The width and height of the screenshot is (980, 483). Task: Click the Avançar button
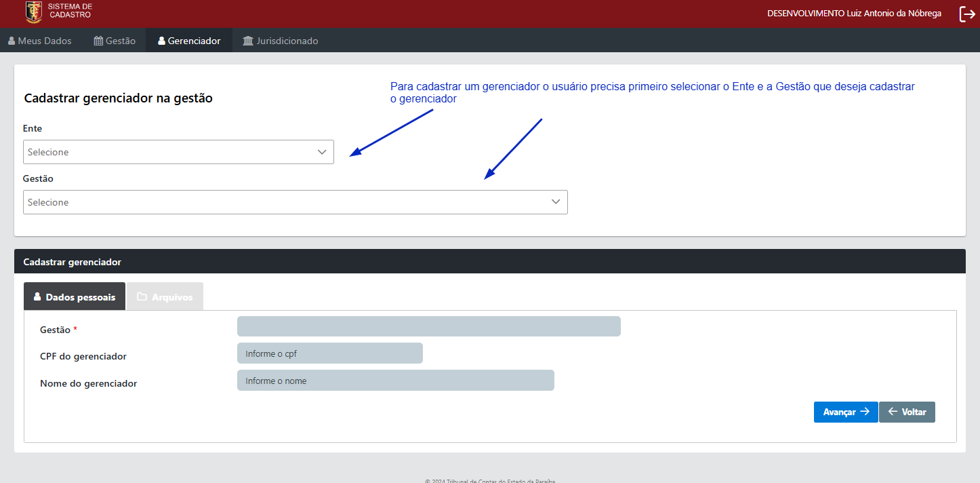846,412
